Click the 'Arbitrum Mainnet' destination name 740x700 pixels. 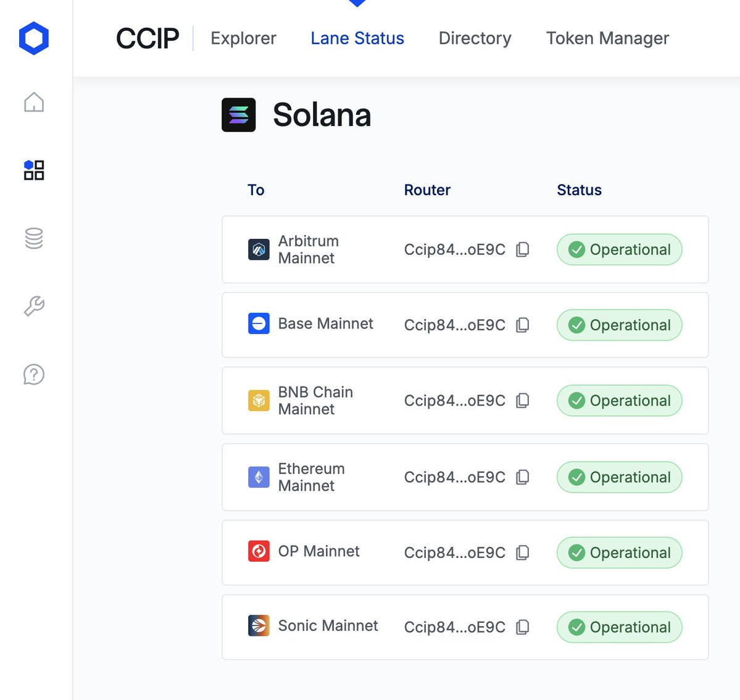308,249
